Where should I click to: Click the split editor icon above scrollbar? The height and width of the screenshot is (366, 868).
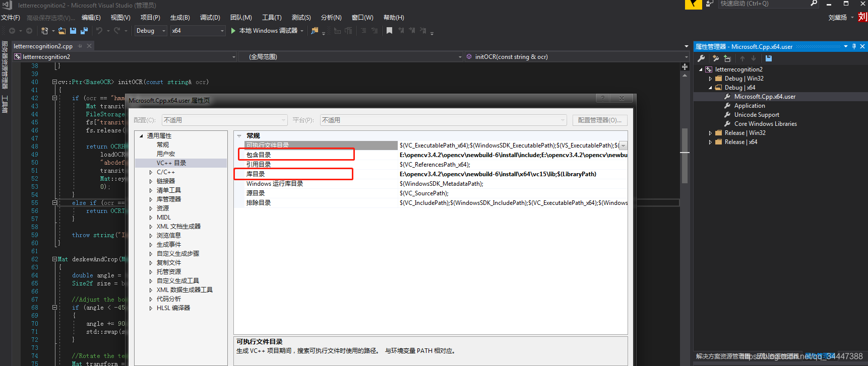point(685,66)
